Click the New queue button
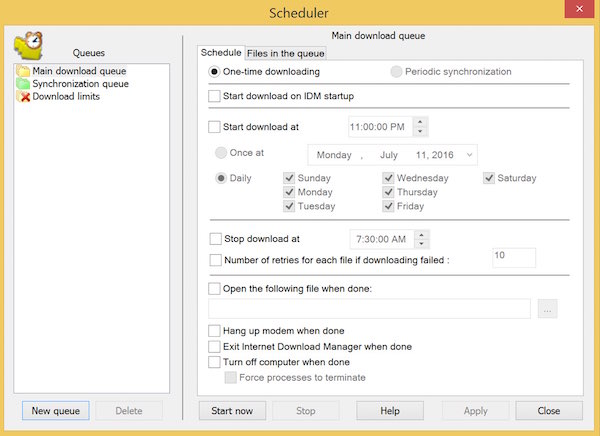Viewport: 600px width, 436px height. point(56,410)
